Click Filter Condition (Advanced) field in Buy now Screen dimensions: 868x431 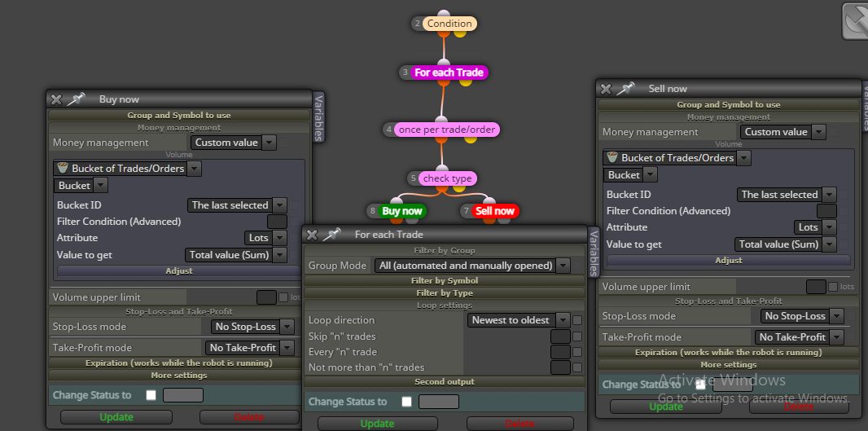278,222
